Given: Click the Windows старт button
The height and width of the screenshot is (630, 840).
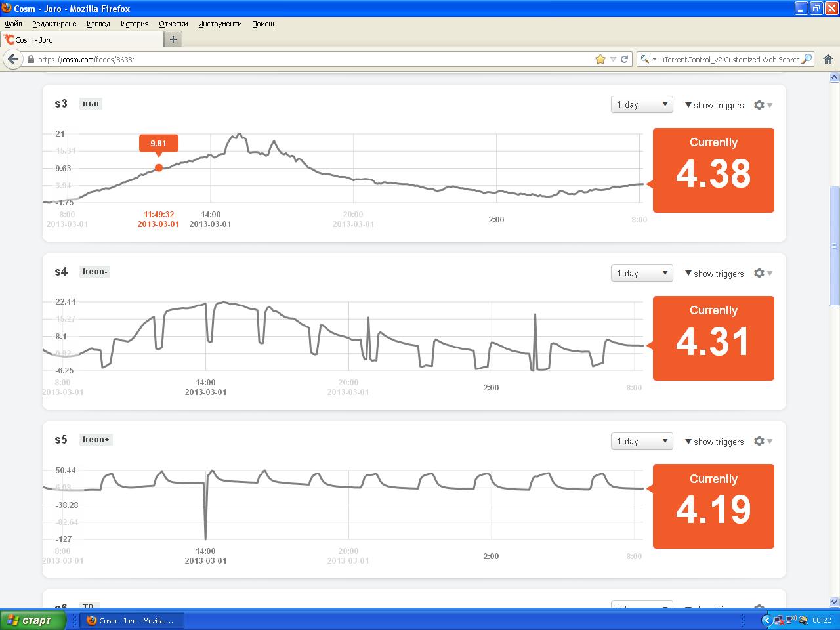Looking at the screenshot, I should (x=34, y=620).
